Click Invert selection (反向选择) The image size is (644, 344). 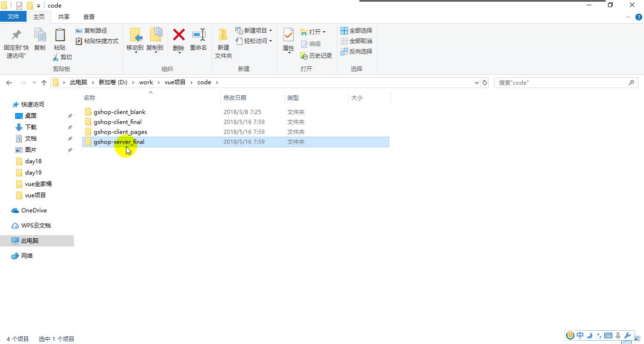pos(356,51)
